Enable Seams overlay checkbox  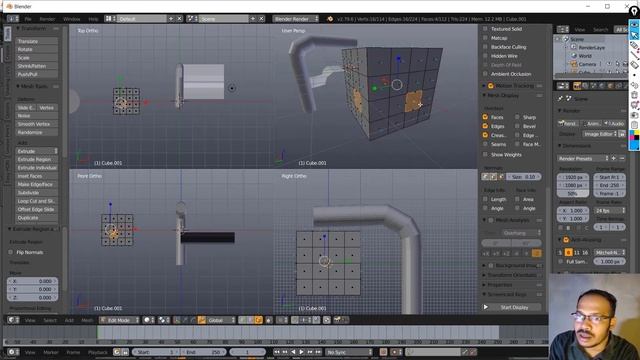[x=485, y=144]
